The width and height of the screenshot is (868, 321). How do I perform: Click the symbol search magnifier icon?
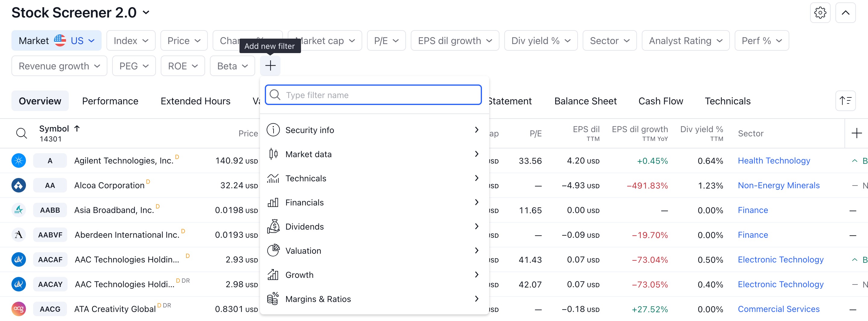click(x=22, y=133)
